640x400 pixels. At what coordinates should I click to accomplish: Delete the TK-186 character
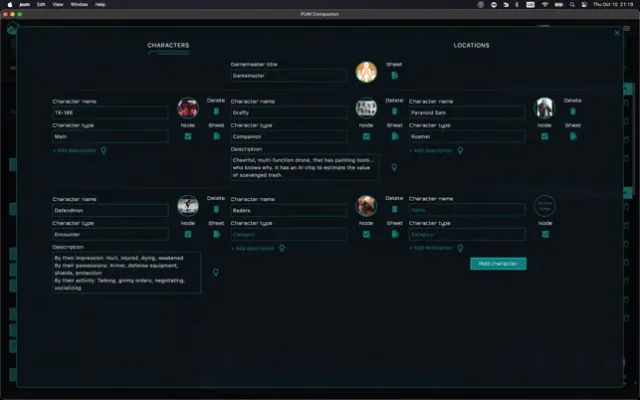point(216,111)
